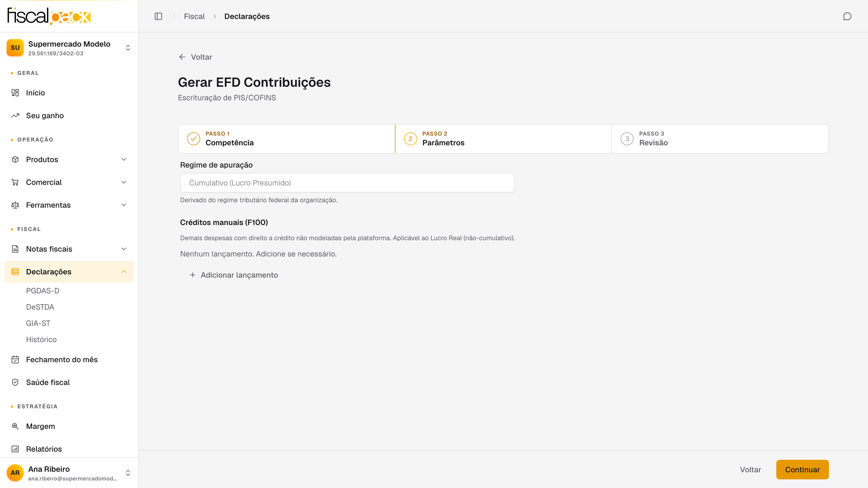Click the Início dashboard icon

point(15,93)
